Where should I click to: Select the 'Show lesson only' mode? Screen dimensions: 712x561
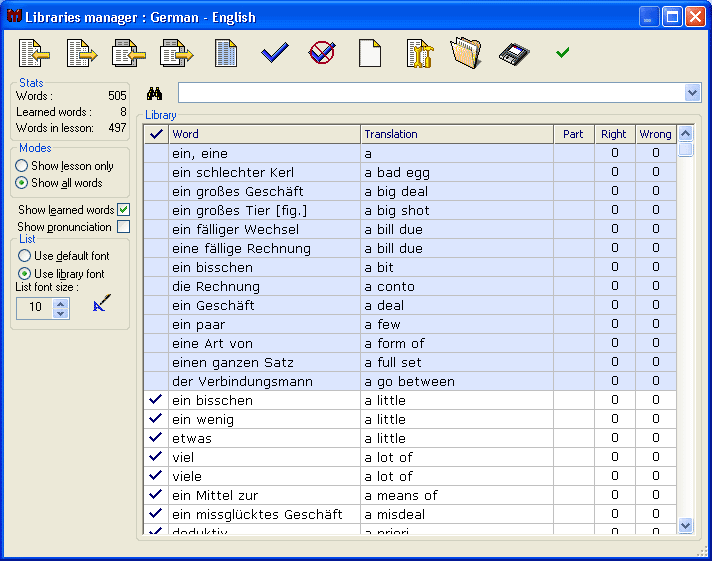point(21,166)
